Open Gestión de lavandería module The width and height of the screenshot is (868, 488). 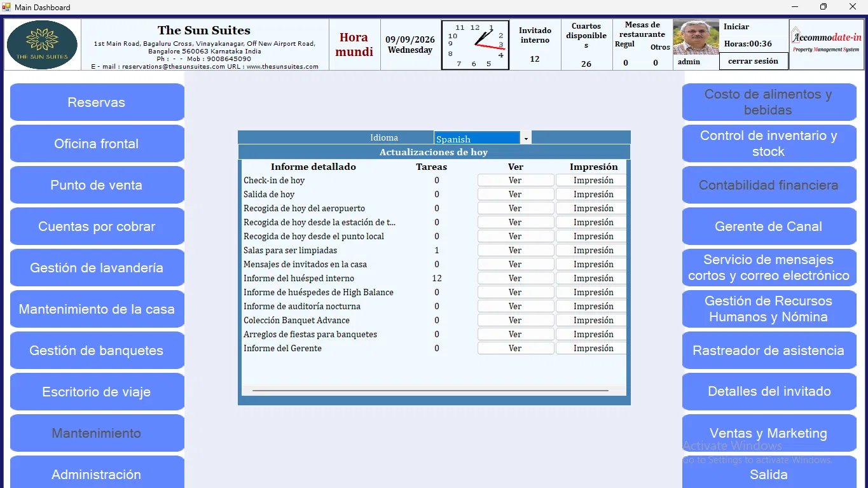point(97,268)
